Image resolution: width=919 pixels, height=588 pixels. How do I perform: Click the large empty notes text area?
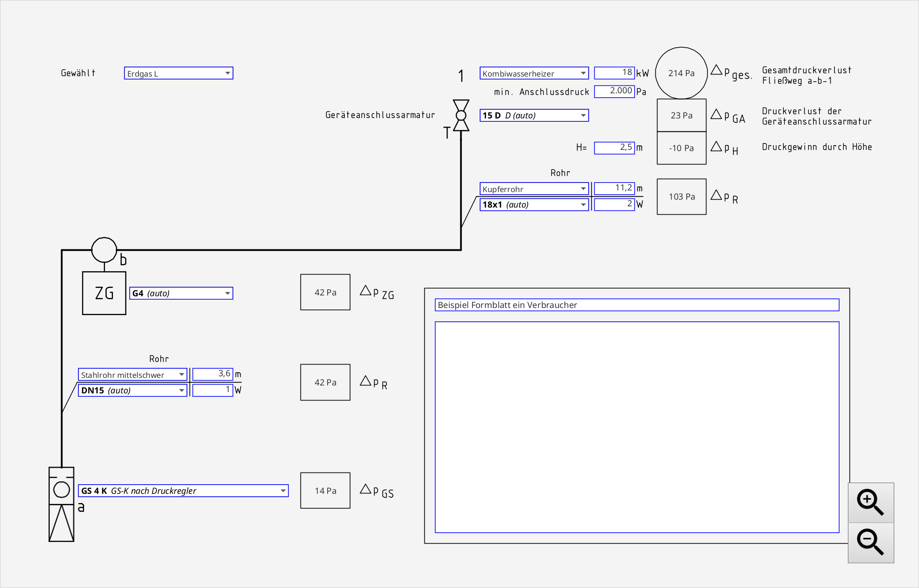[x=637, y=427]
